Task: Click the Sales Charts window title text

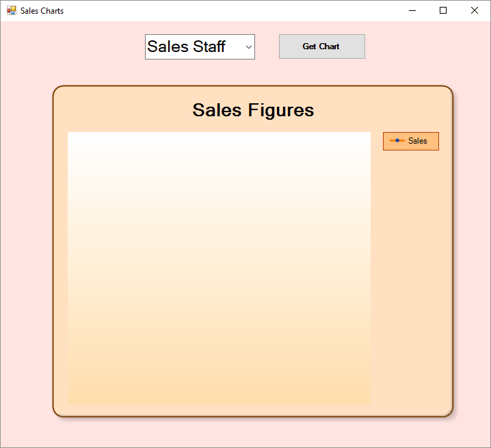Action: pos(42,10)
